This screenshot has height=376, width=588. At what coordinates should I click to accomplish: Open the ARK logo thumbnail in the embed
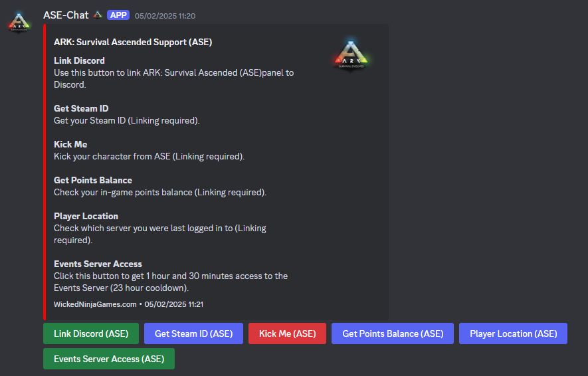(351, 56)
